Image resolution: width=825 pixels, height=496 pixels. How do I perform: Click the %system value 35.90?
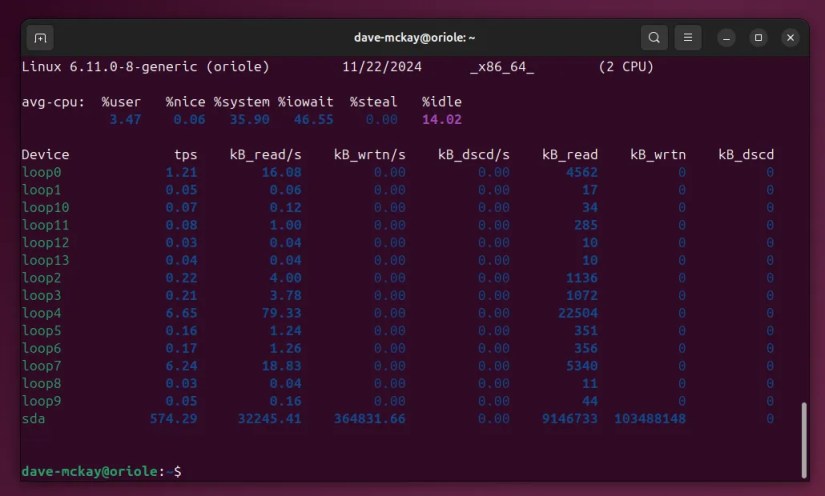[x=249, y=119]
